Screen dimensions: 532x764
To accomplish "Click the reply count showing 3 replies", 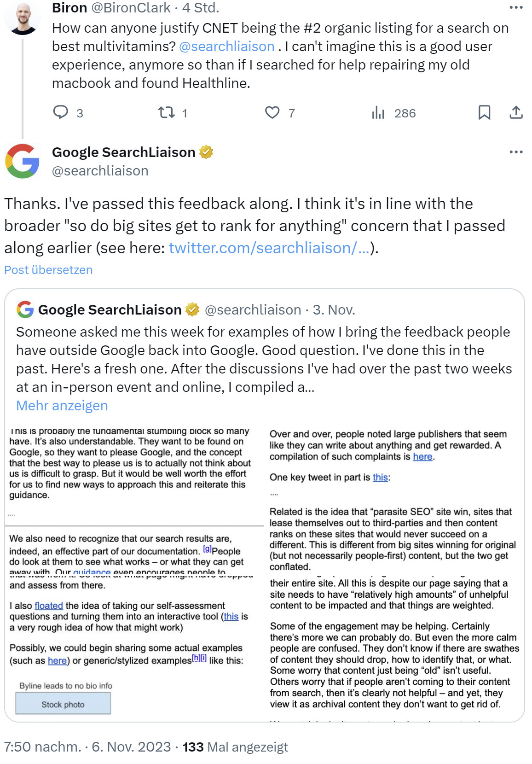I will (x=80, y=113).
